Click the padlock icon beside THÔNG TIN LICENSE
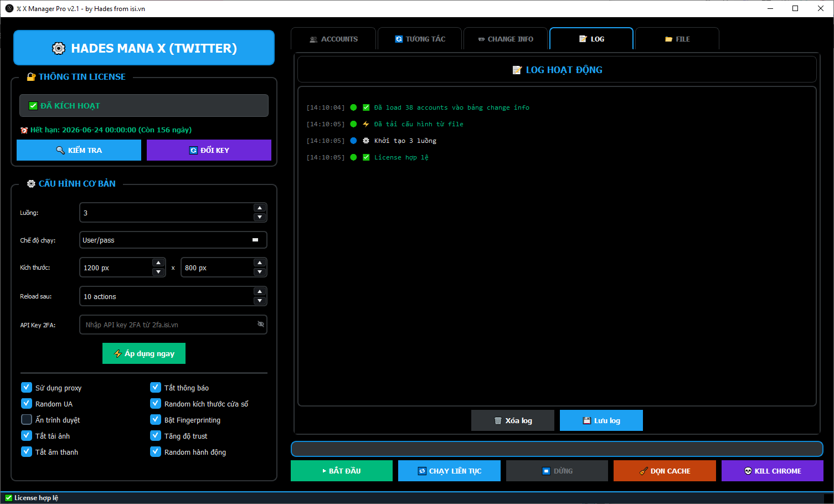Image resolution: width=834 pixels, height=504 pixels. 32,76
